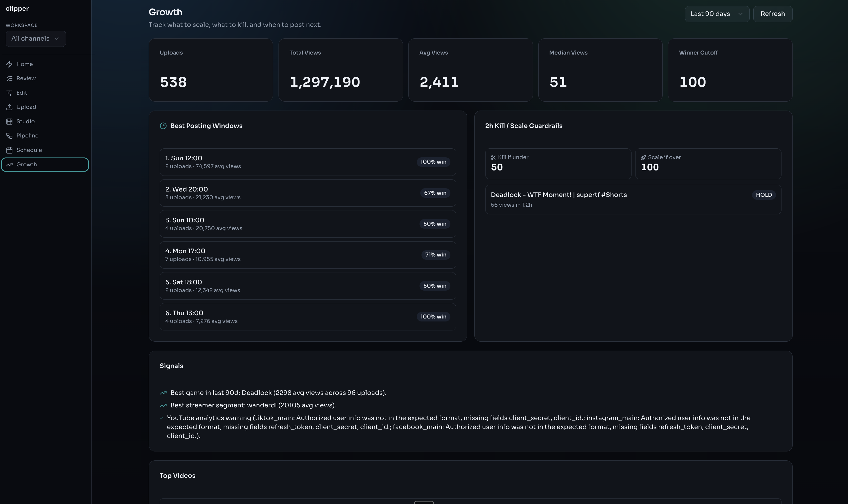The height and width of the screenshot is (504, 848).
Task: Click 50% win badge on Sat 18:00
Action: (x=434, y=286)
